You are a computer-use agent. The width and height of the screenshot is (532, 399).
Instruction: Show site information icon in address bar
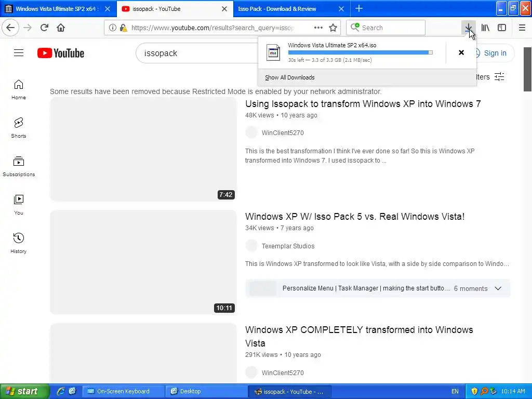point(113,28)
